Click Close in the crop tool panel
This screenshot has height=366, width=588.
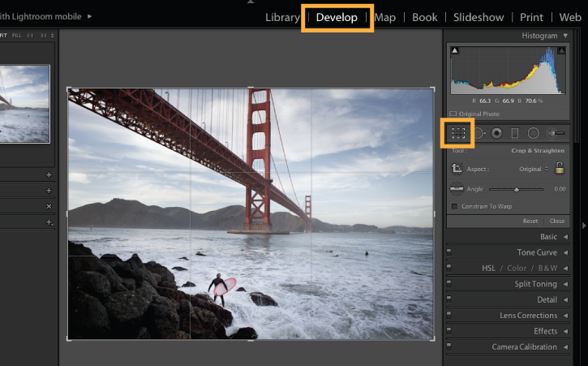557,221
